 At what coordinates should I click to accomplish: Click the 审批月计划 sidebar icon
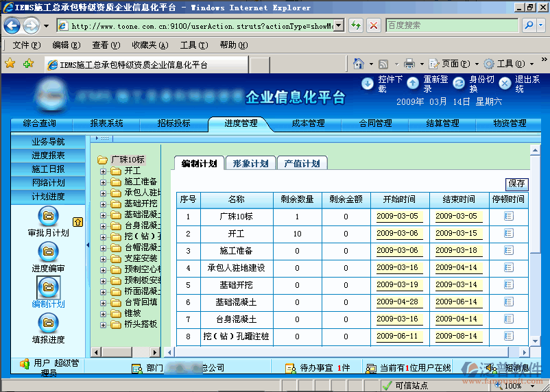pyautogui.click(x=48, y=217)
